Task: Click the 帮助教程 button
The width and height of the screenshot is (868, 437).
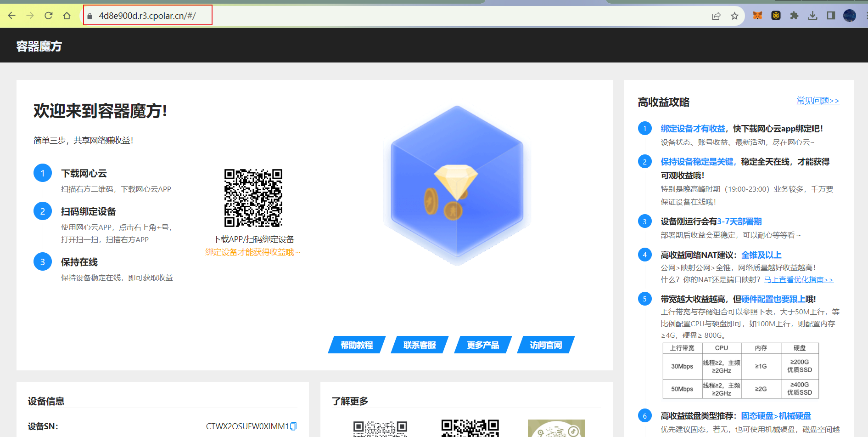Action: 357,345
